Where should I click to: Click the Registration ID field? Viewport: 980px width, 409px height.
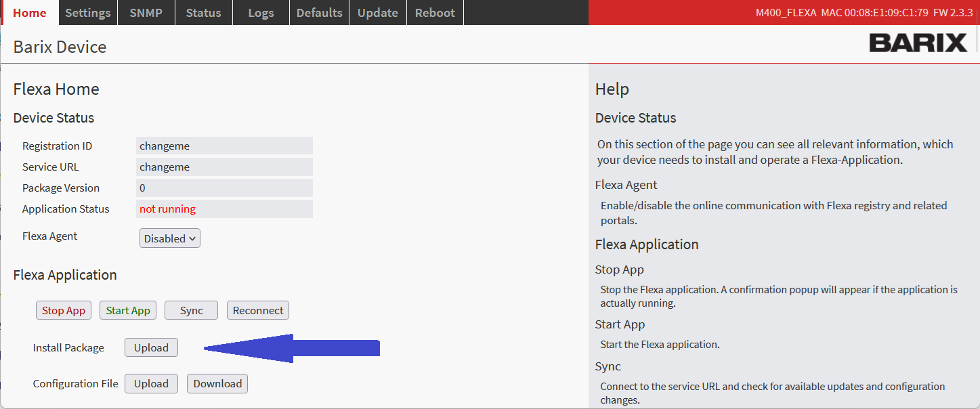(x=224, y=146)
